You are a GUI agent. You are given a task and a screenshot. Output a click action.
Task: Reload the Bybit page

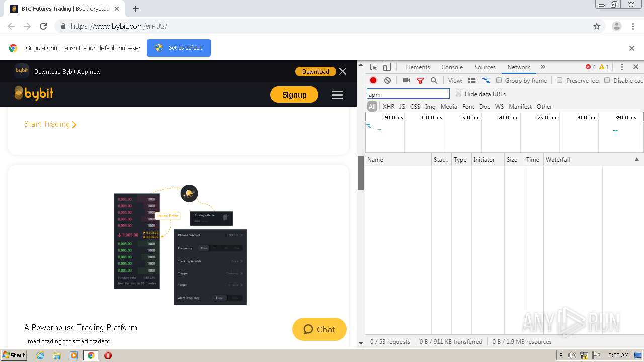43,26
